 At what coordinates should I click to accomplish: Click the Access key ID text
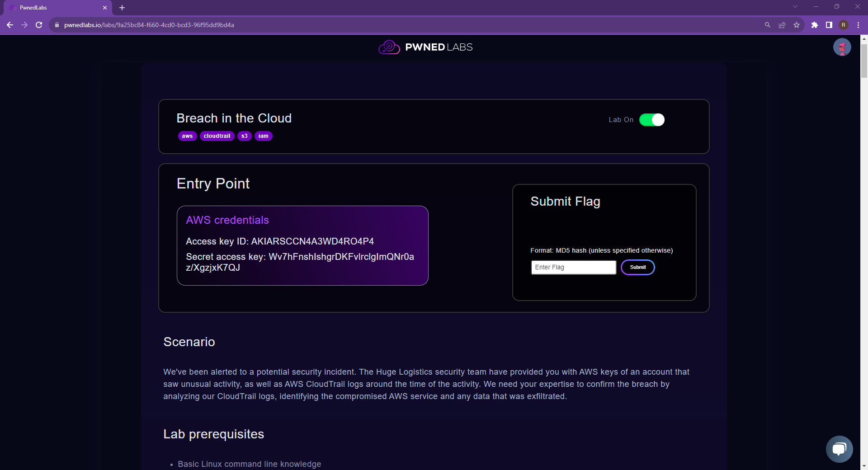pyautogui.click(x=280, y=241)
